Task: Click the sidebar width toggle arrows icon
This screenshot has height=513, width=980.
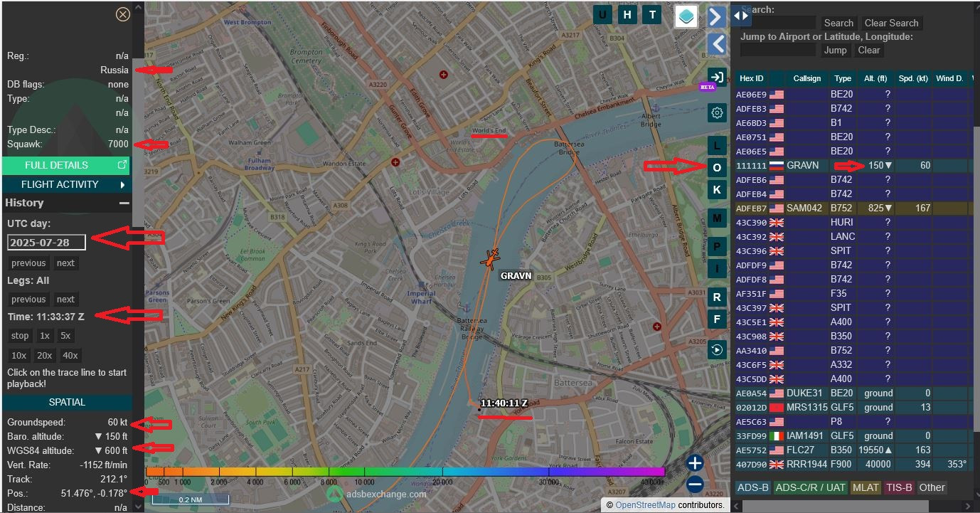Action: click(741, 15)
